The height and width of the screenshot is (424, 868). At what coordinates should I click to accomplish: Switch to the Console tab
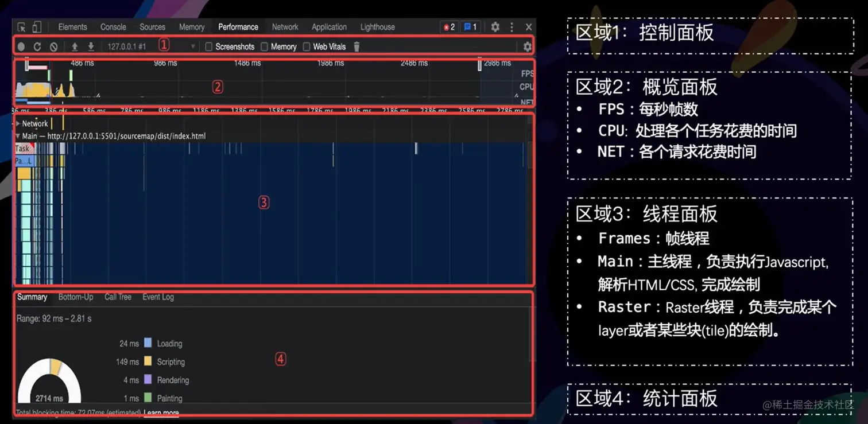(113, 27)
